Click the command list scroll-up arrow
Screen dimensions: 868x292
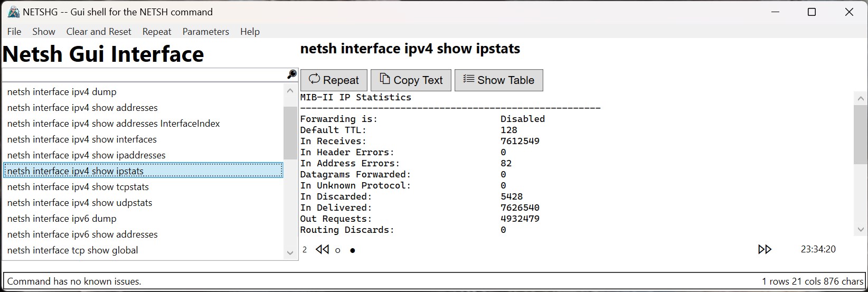point(290,91)
